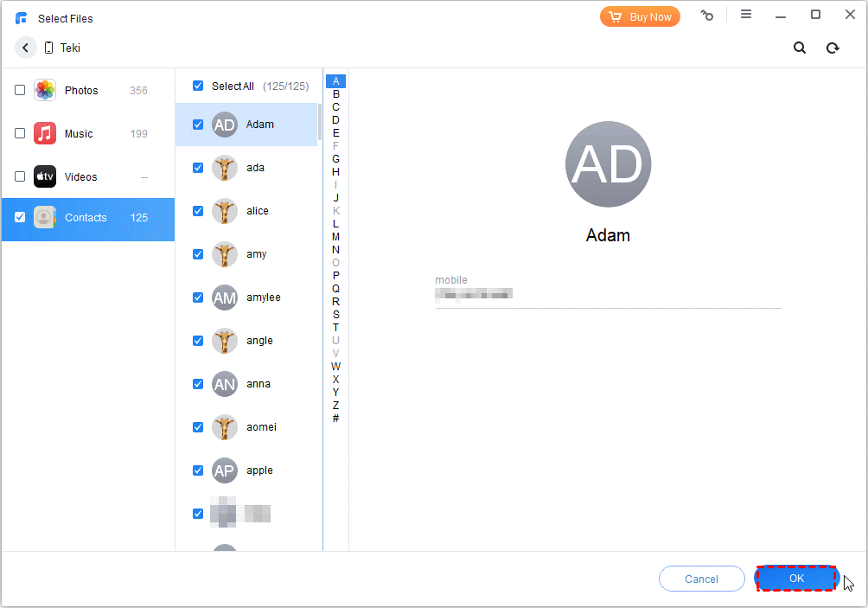
Task: Toggle the Select All checkbox
Action: coord(198,86)
